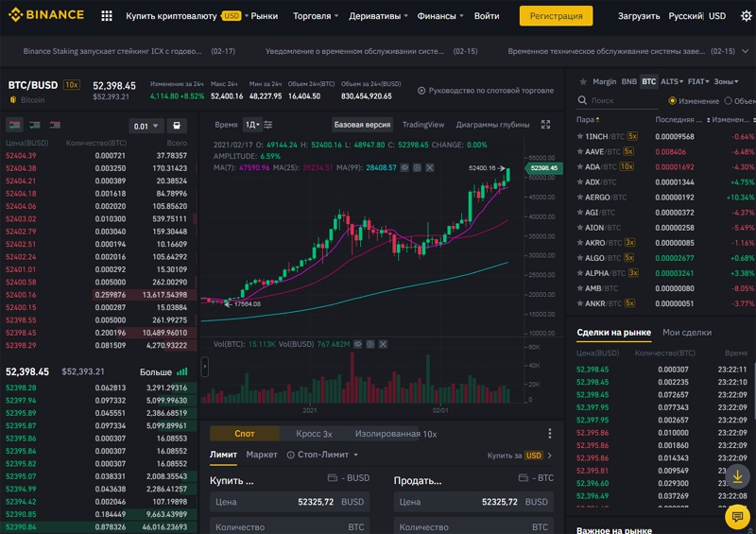Viewport: 756px width, 534px height.
Task: Favorite the AAVE/BTC pair star
Action: (x=580, y=152)
